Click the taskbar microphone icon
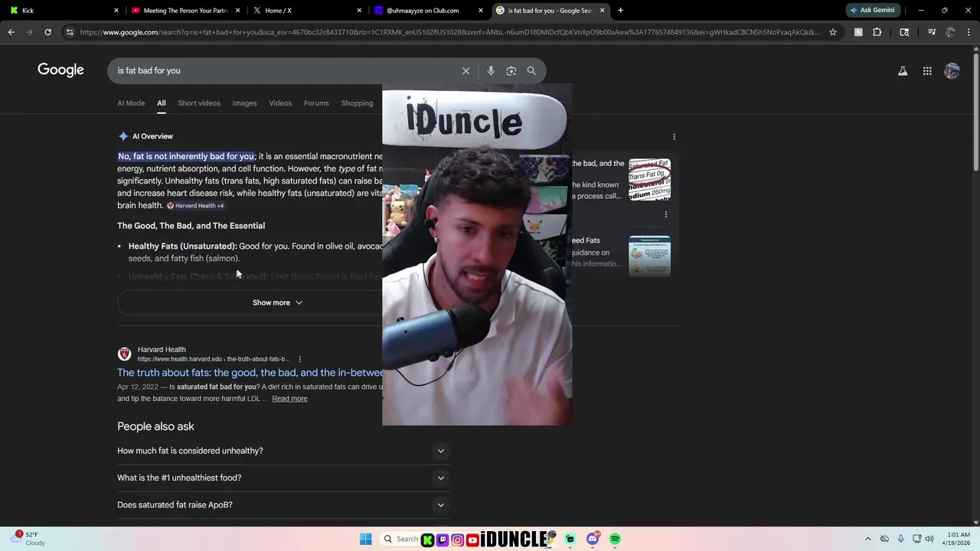 click(x=900, y=539)
